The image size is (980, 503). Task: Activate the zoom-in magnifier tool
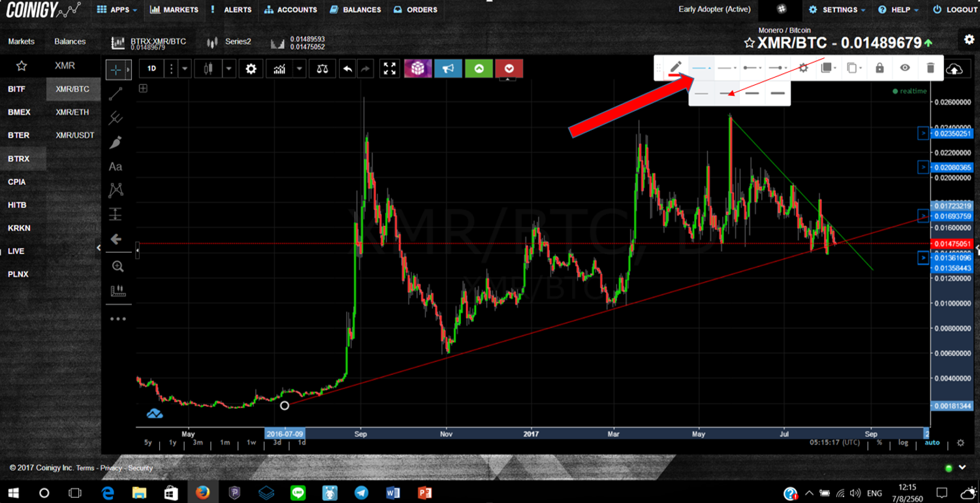(118, 266)
